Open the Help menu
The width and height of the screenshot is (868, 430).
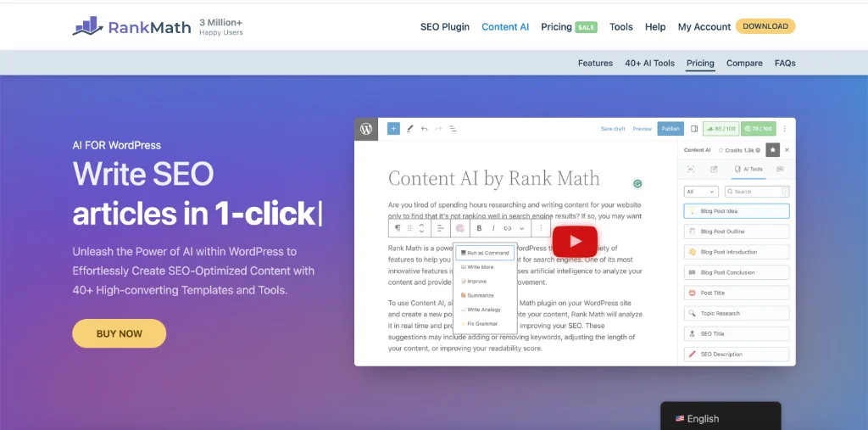tap(655, 26)
